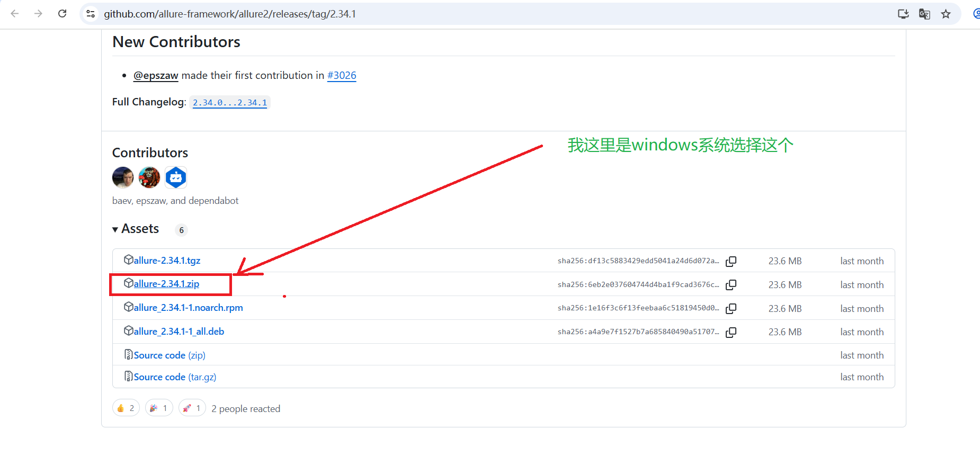Screen dimensions: 980x465
Task: Click the "New Contributors" heading
Action: tap(176, 42)
